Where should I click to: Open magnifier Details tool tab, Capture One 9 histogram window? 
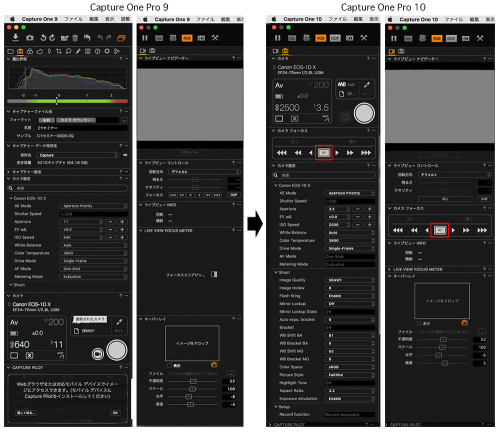pos(68,51)
